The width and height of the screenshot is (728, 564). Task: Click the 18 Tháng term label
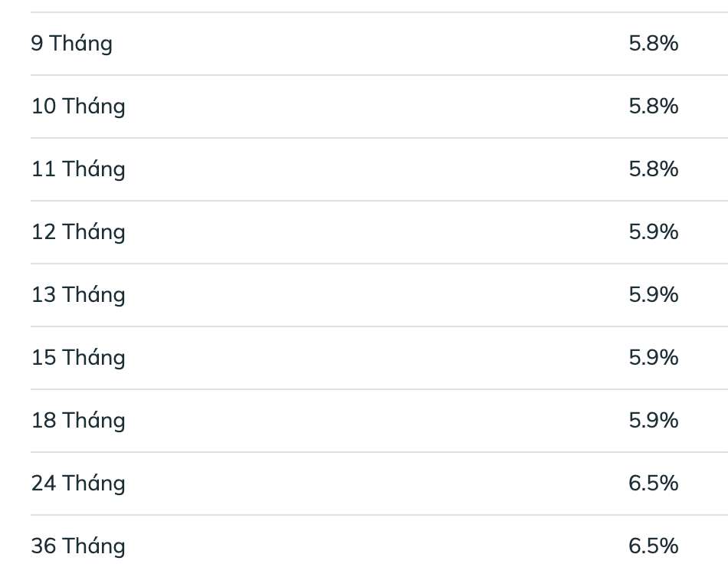[78, 421]
